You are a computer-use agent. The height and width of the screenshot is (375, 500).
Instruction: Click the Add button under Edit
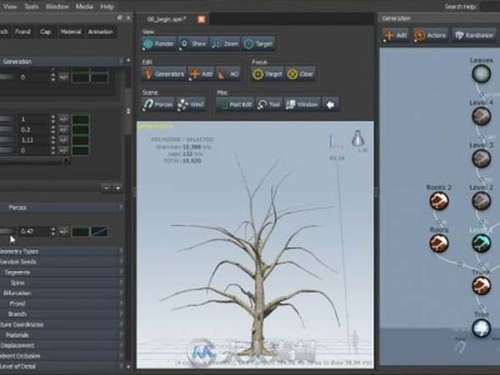click(201, 74)
